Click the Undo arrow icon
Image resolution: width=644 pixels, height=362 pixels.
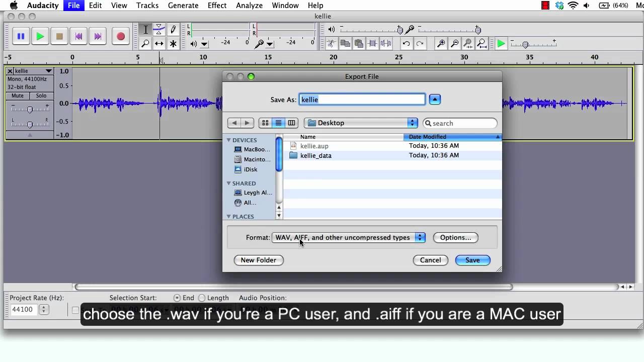point(406,44)
